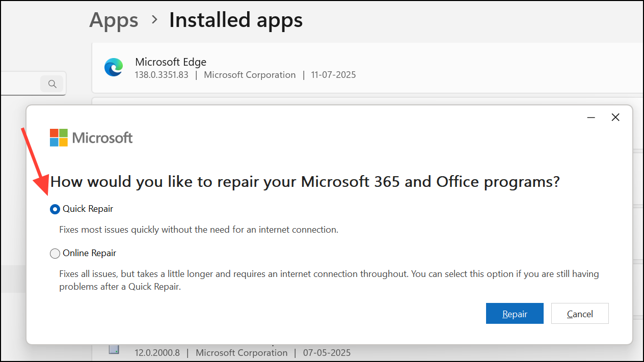Click Edge version number 138.0.3351.83
Screen dimensions: 644x362
(162, 75)
